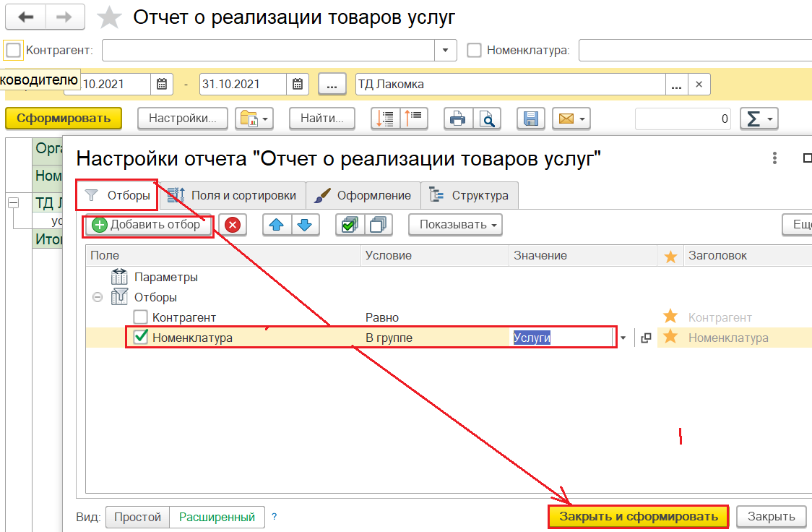Collapse the Отборы tree group
Viewport: 812px width, 532px height.
click(98, 297)
